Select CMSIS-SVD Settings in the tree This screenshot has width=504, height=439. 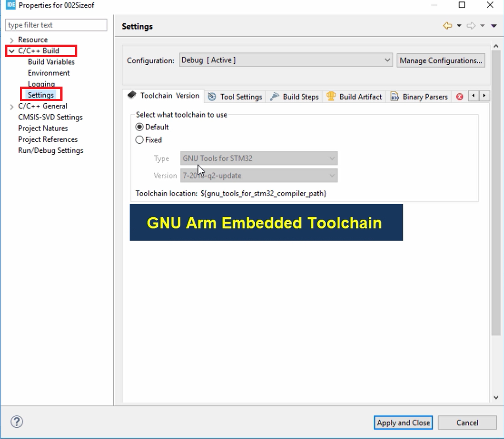[x=50, y=117]
